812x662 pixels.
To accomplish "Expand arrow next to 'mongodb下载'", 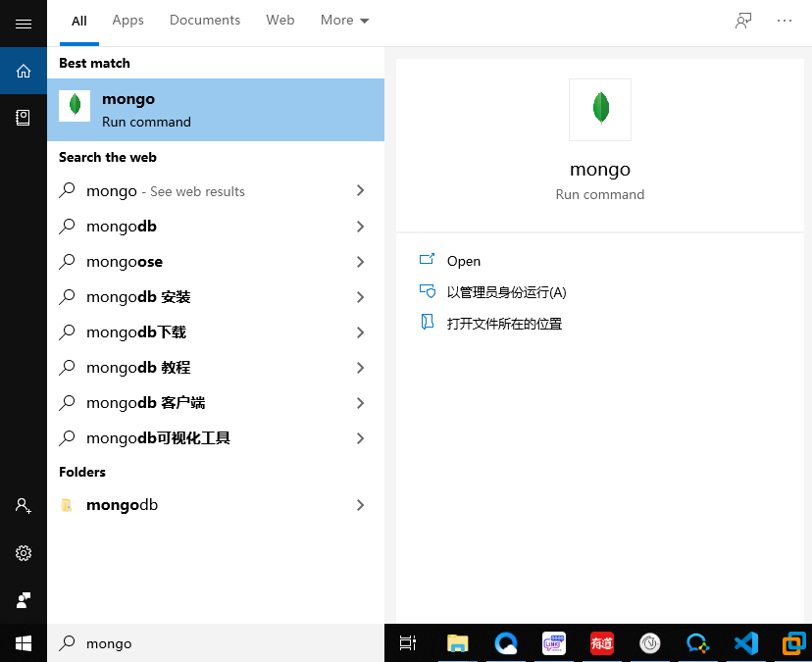I will pos(361,332).
